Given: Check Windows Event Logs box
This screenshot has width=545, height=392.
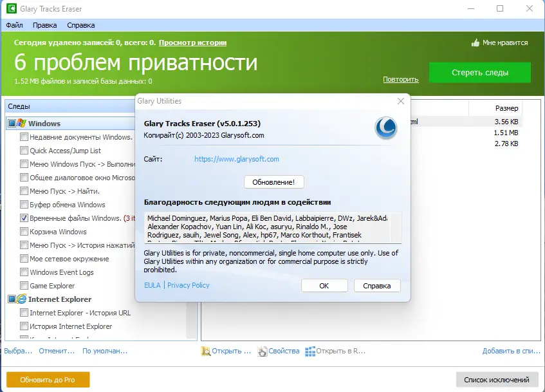Looking at the screenshot, I should tap(24, 272).
